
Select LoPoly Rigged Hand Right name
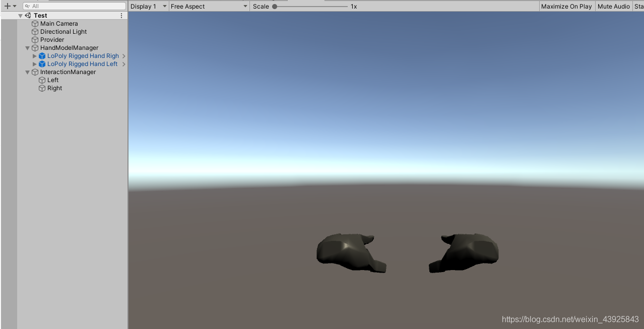83,56
